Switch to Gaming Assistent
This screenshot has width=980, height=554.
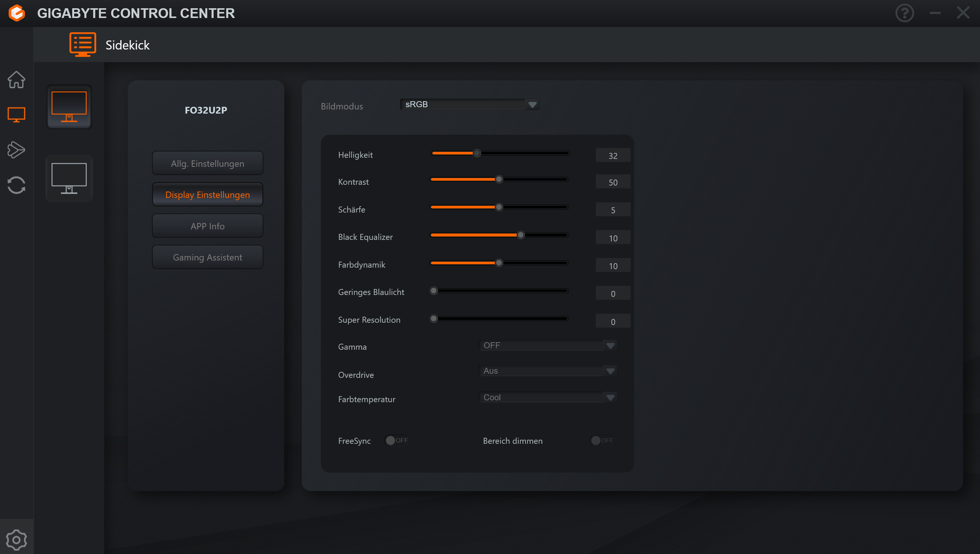click(207, 257)
